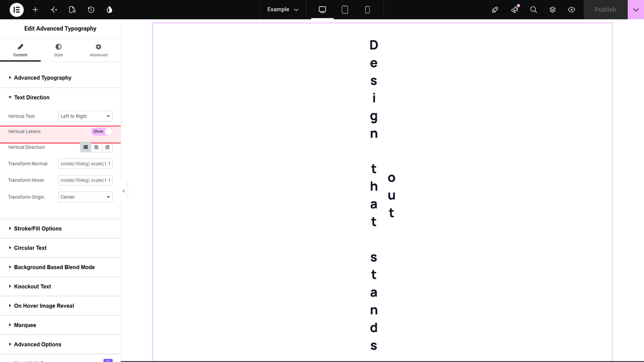Expand the On Hover Image Reveal section

(60, 306)
